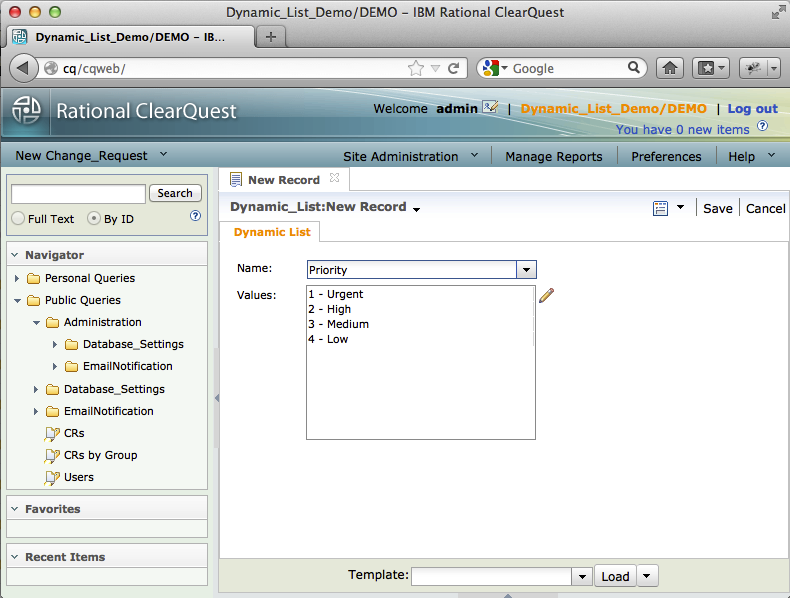Collapse the Favorites panel
The height and width of the screenshot is (598, 790).
point(15,509)
